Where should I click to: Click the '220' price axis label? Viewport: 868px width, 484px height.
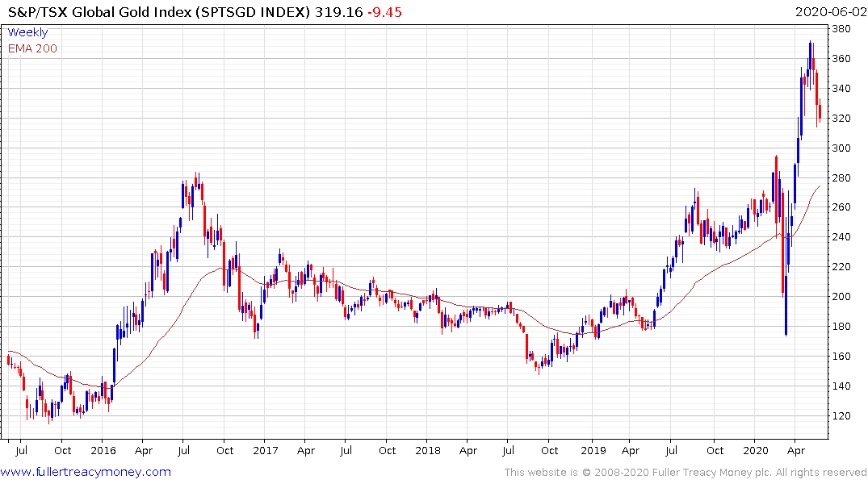coord(841,267)
